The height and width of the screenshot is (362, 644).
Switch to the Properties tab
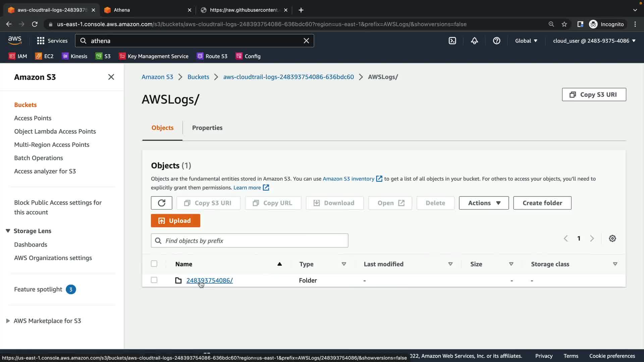tap(207, 128)
